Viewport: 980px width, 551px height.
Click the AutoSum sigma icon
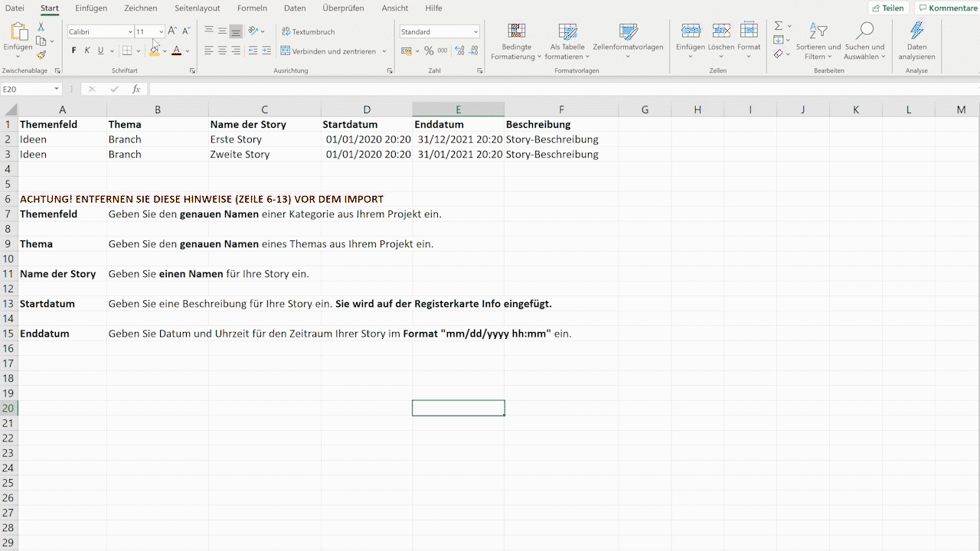(779, 26)
